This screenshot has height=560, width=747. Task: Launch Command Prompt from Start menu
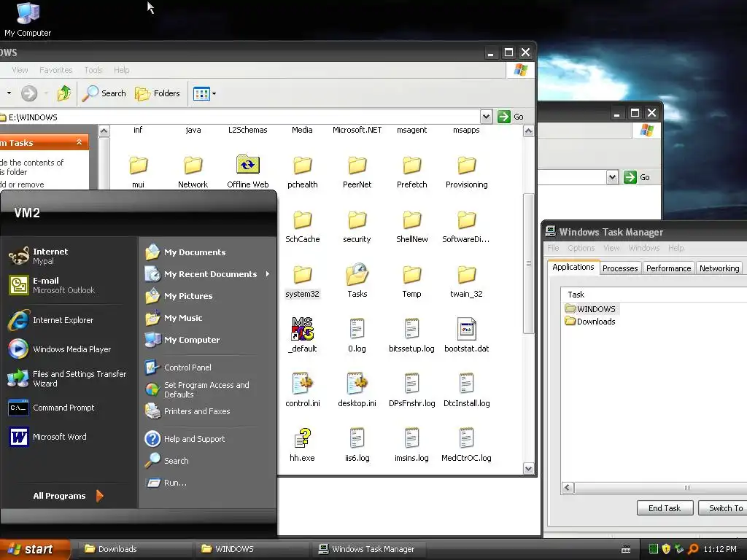(52, 408)
